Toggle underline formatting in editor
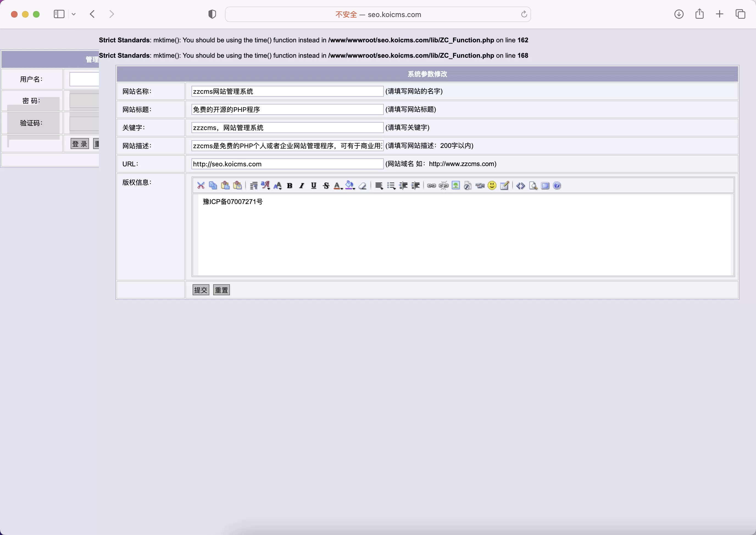 click(314, 186)
